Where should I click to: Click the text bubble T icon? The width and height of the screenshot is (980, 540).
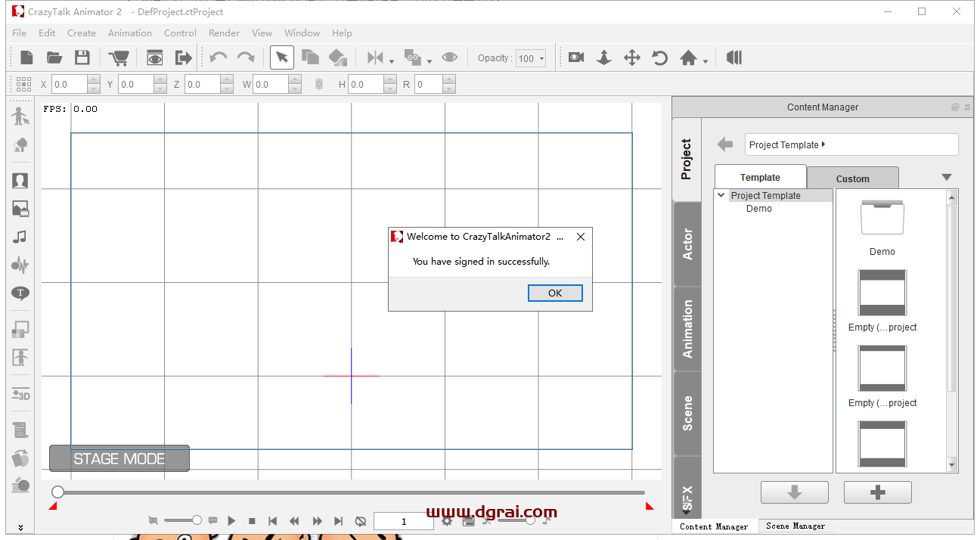coord(20,293)
